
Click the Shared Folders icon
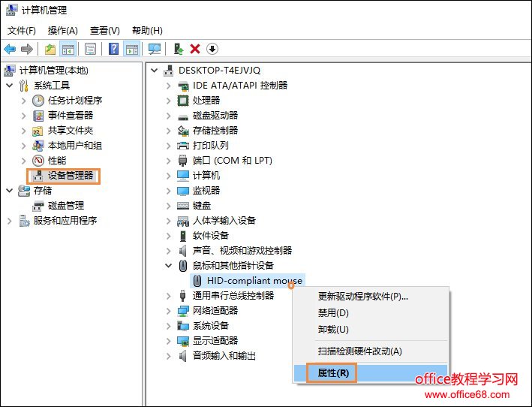[38, 131]
